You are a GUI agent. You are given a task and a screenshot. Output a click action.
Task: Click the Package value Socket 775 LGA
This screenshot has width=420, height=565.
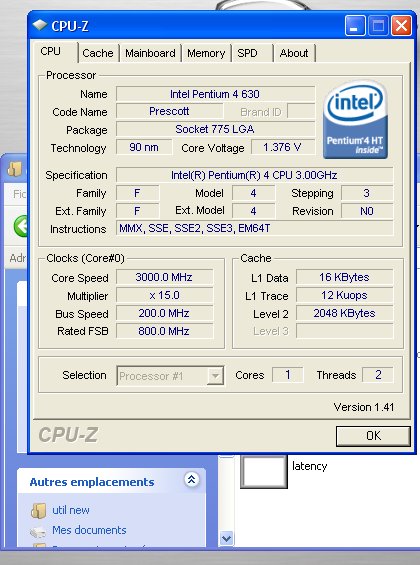point(215,129)
